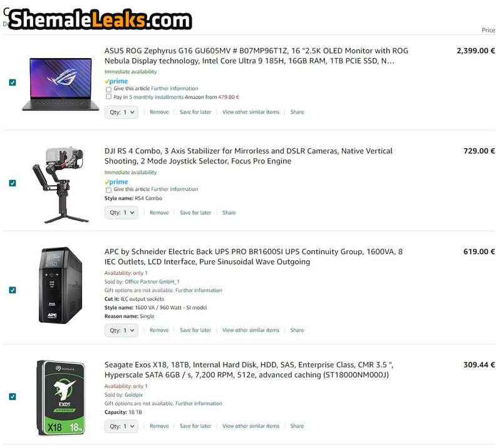The width and height of the screenshot is (501, 448).
Task: Share the ASUS ROG Zephyrus G16 listing
Action: [297, 112]
